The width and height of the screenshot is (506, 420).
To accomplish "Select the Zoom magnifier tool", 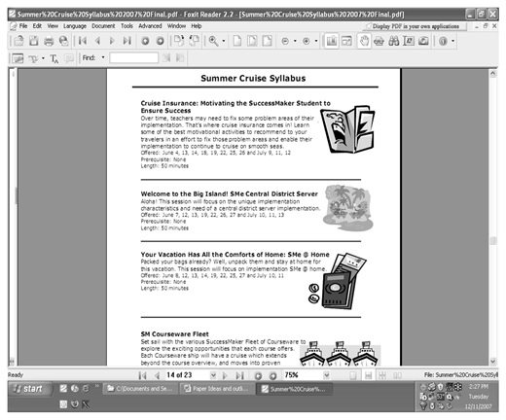I will click(x=213, y=41).
